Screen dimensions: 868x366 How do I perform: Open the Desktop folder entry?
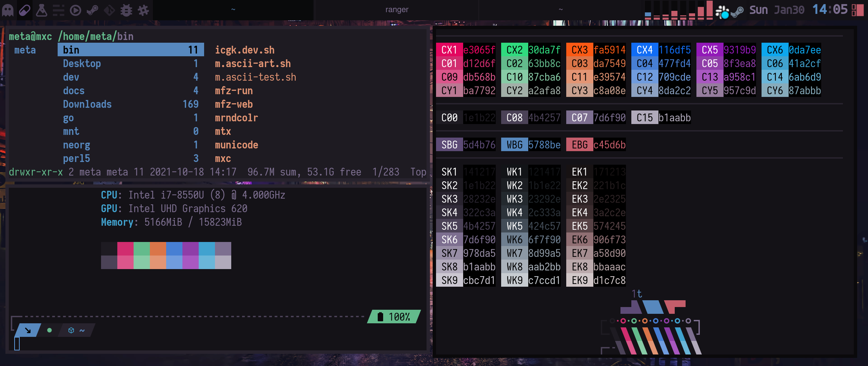82,63
